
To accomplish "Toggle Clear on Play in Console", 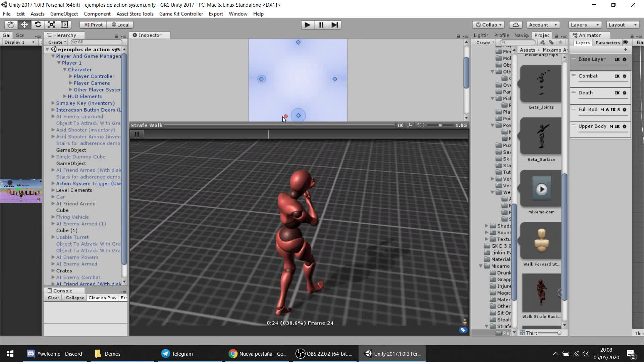I will click(x=102, y=298).
